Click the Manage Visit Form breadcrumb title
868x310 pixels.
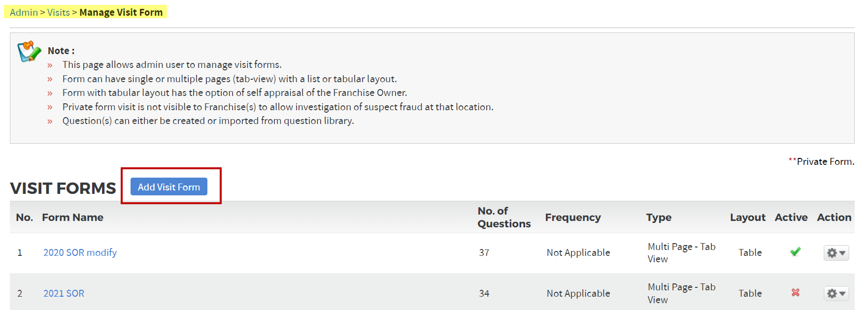click(121, 12)
